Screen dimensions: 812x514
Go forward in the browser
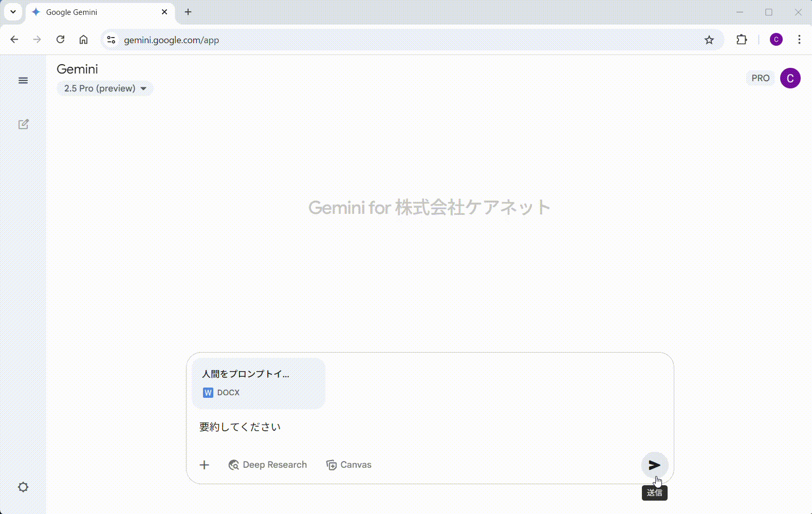(37, 40)
